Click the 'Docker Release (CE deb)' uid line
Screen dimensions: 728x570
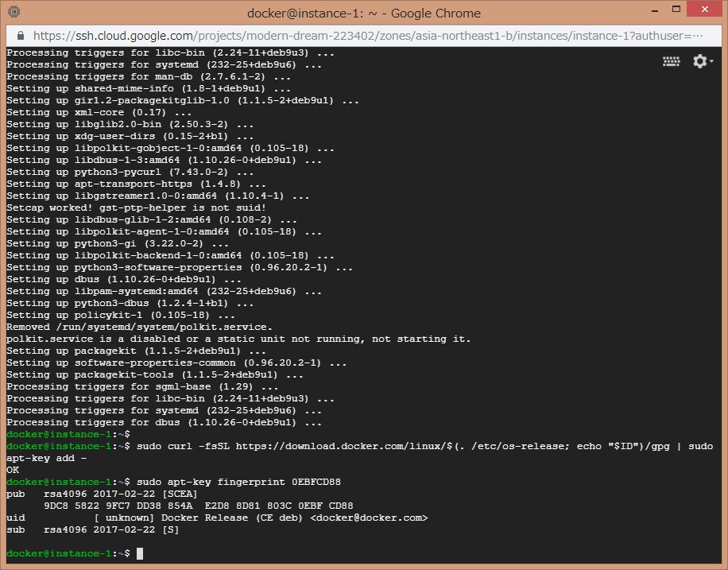pyautogui.click(x=217, y=518)
